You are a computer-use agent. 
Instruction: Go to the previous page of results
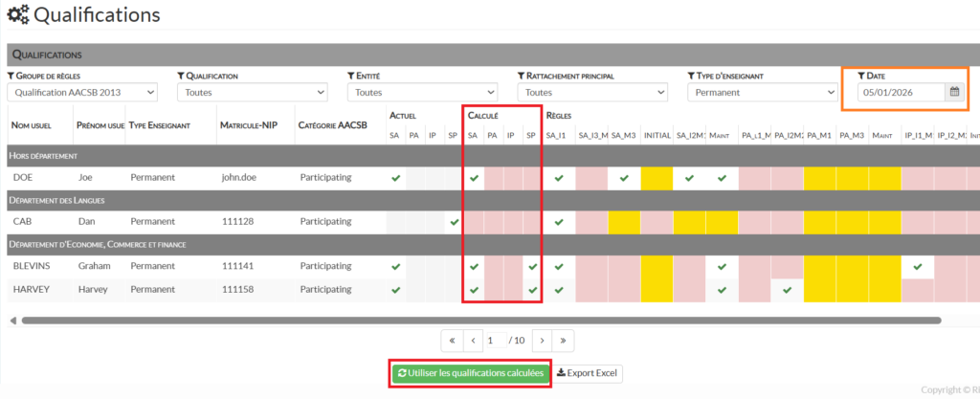click(473, 340)
